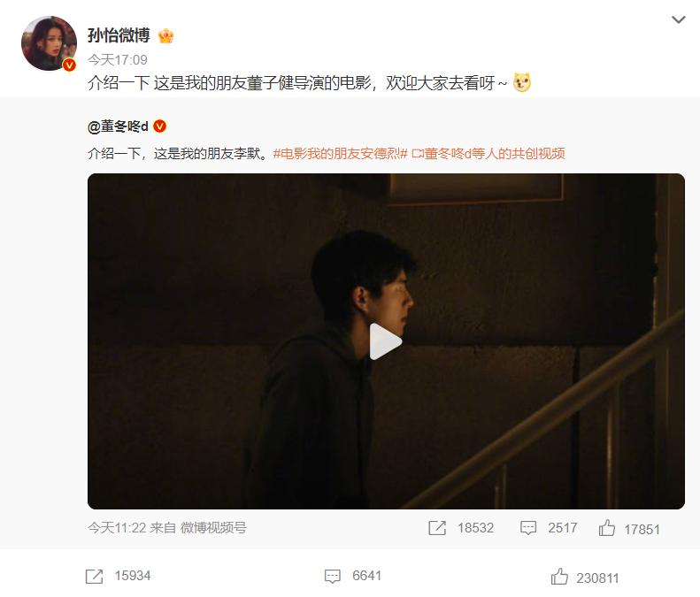
Task: Click the doge emoji in post text
Action: pyautogui.click(x=522, y=82)
